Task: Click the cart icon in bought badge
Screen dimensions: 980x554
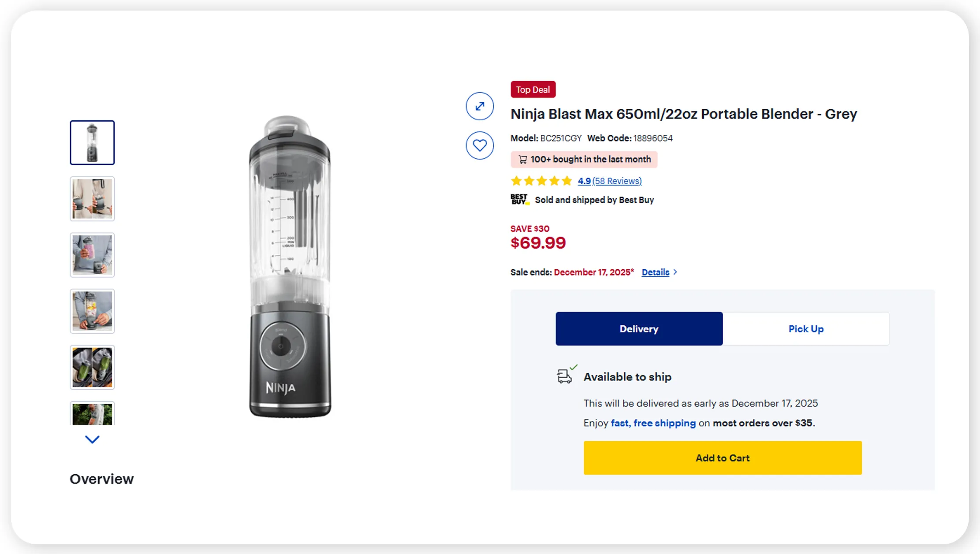Action: click(x=523, y=160)
